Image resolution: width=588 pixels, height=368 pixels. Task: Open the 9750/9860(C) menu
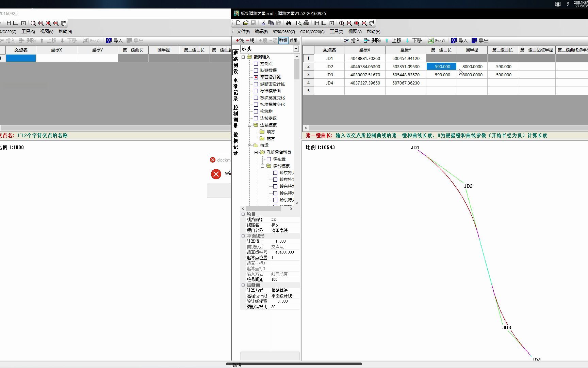(x=284, y=31)
